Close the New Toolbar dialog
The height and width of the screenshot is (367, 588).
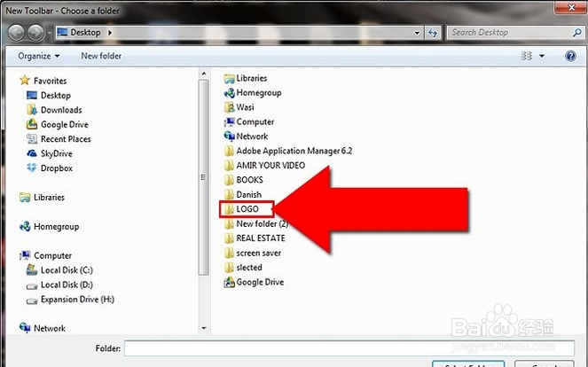pos(571,7)
